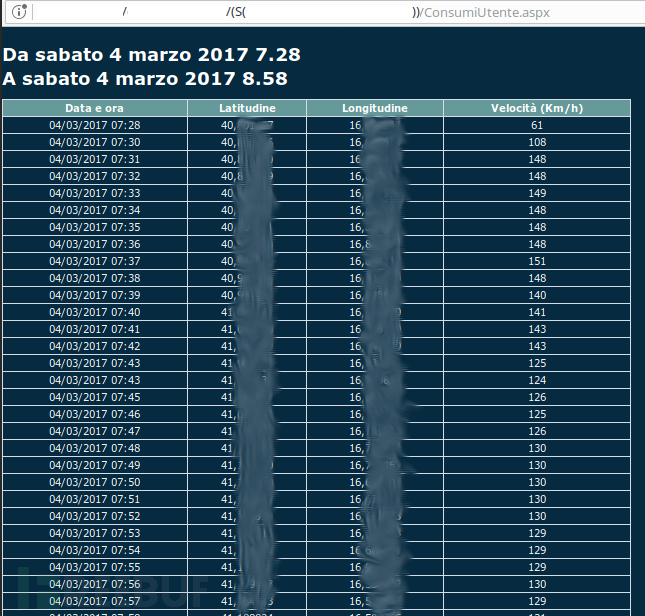Select the speed value 61 at 07:28
Viewport: 645px width, 616px height.
tap(537, 125)
